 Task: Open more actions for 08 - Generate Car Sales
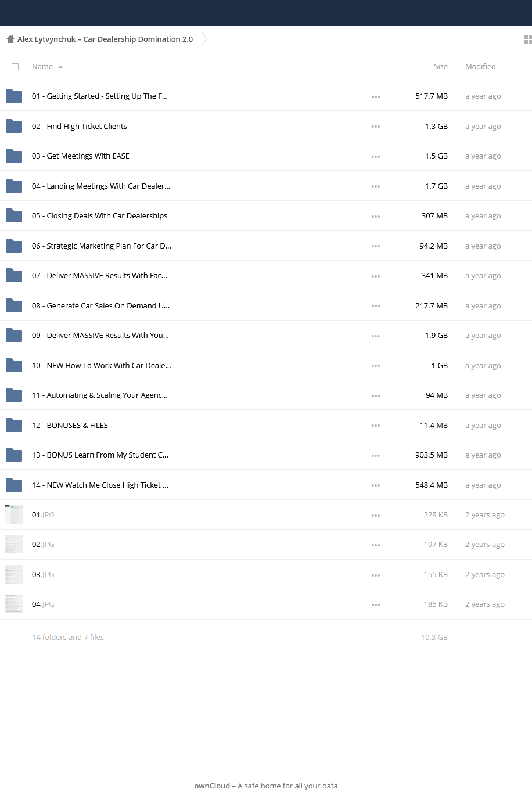tap(376, 306)
